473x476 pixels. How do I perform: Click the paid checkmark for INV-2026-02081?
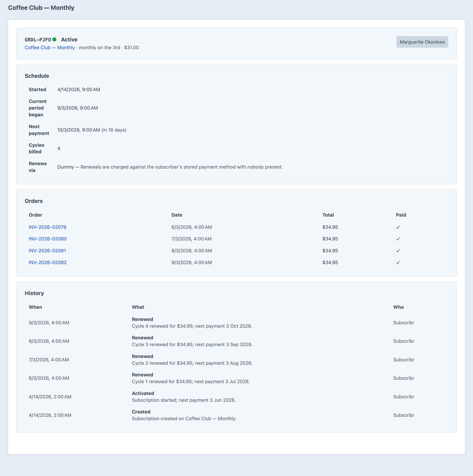tap(398, 251)
